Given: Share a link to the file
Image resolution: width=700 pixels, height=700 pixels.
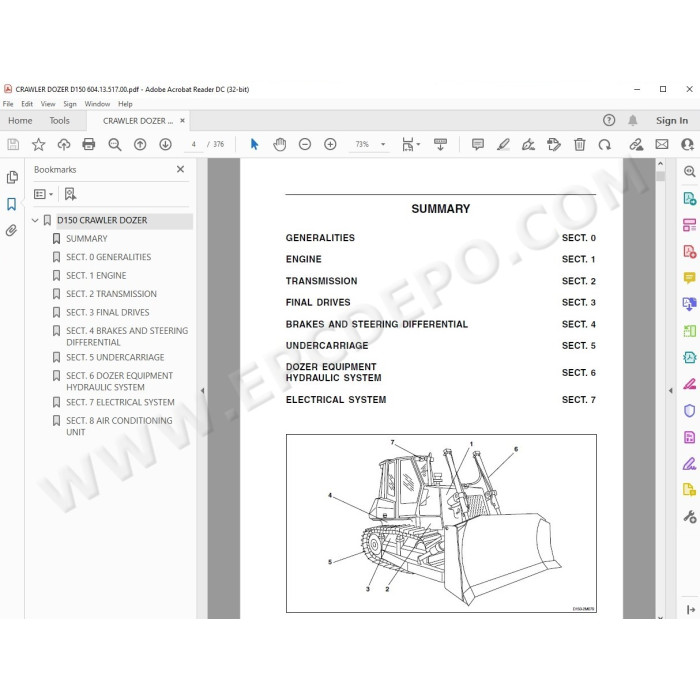Looking at the screenshot, I should click(636, 144).
